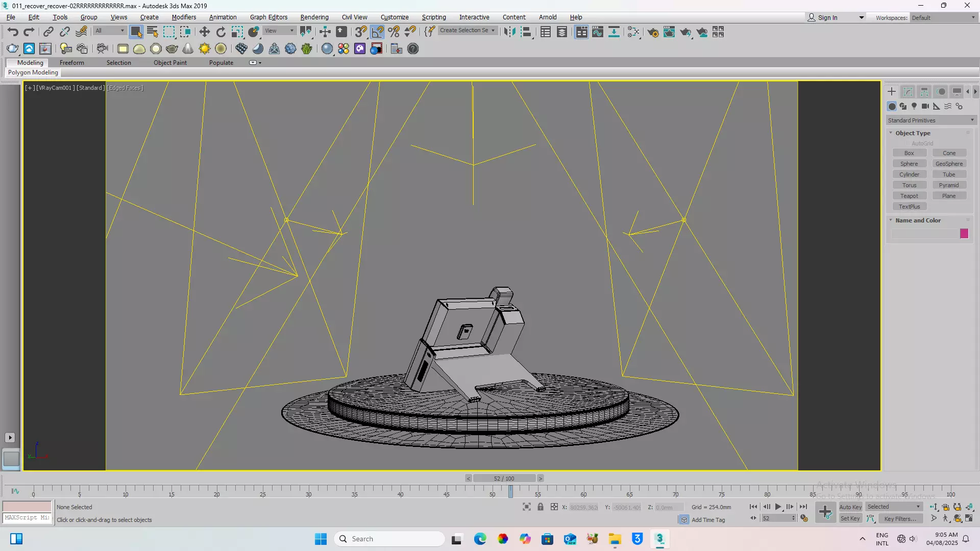Toggle Auto Key animation mode
This screenshot has height=551, width=980.
tap(850, 507)
